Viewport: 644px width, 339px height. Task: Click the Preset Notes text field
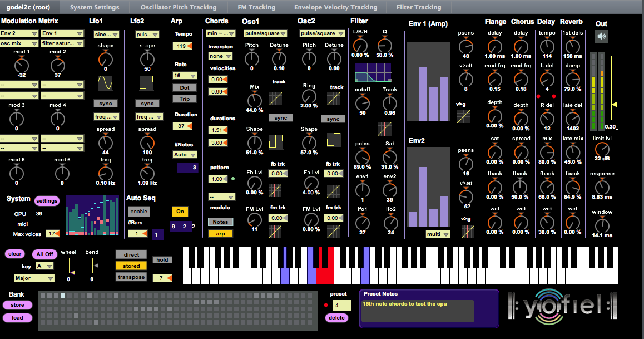(417, 311)
